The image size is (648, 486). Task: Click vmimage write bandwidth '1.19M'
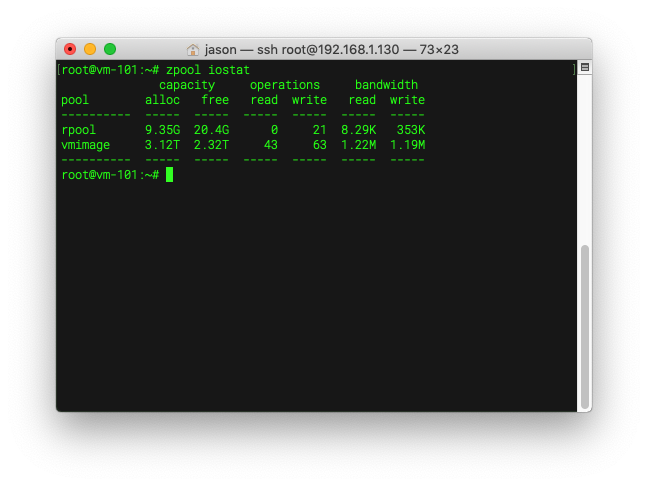click(407, 145)
